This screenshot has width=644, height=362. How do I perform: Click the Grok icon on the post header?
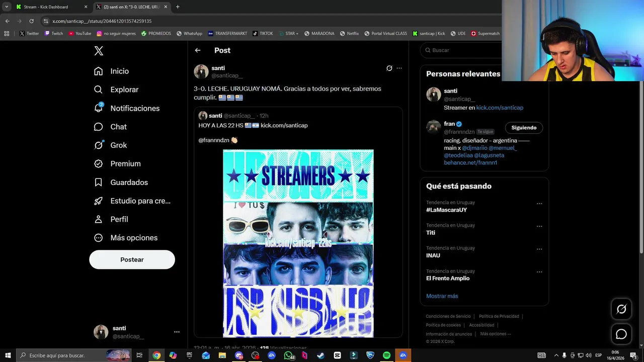tap(389, 68)
